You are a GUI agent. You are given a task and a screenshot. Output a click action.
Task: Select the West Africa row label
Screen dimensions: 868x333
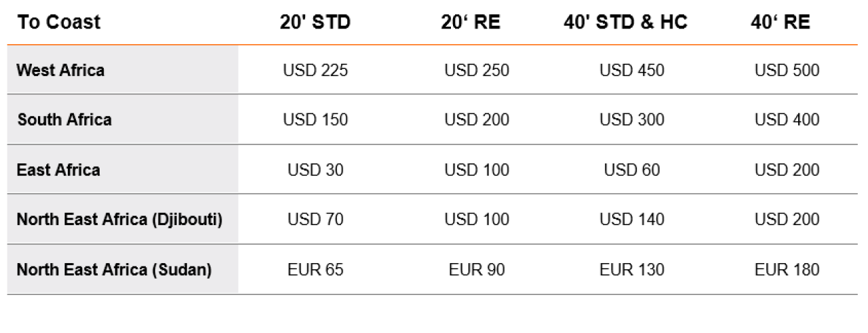60,70
